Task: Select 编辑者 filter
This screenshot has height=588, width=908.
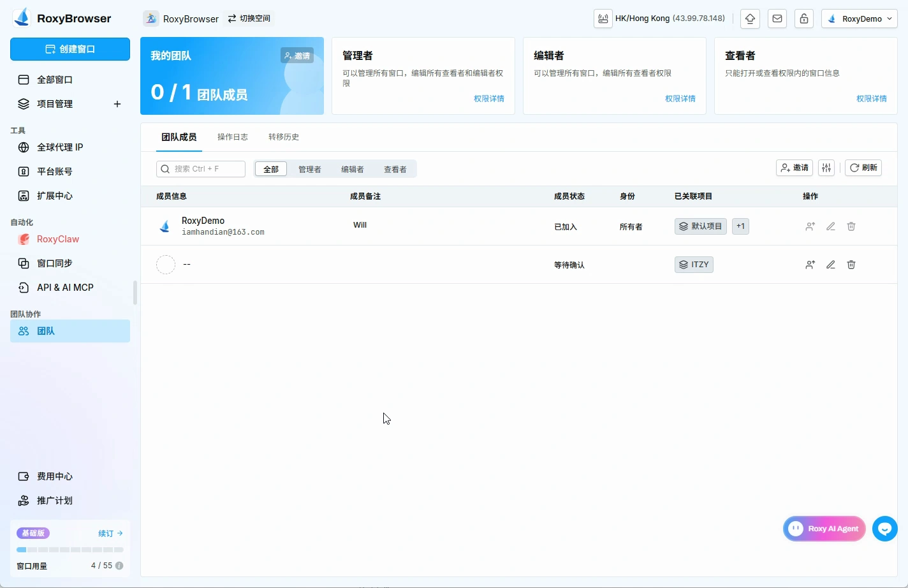Action: [353, 169]
